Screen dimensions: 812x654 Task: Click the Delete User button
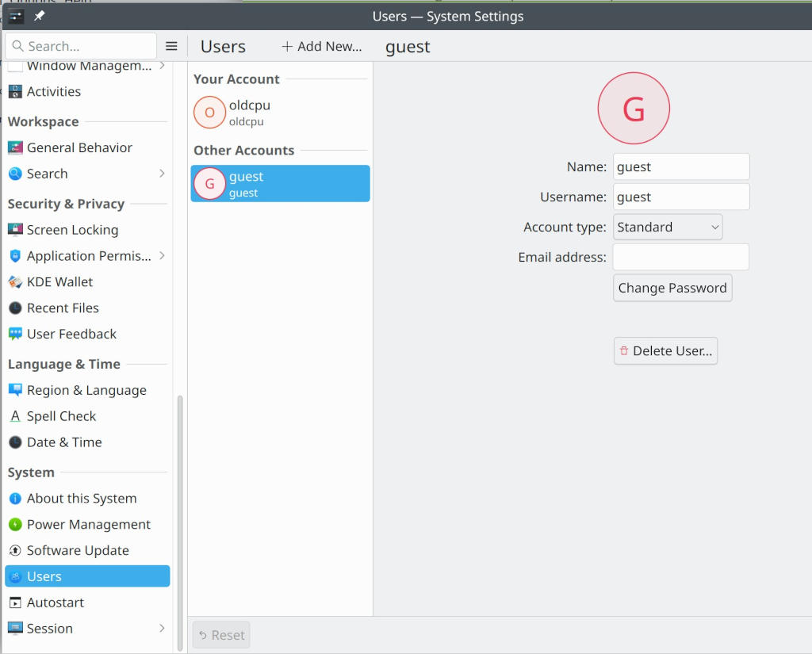(665, 350)
